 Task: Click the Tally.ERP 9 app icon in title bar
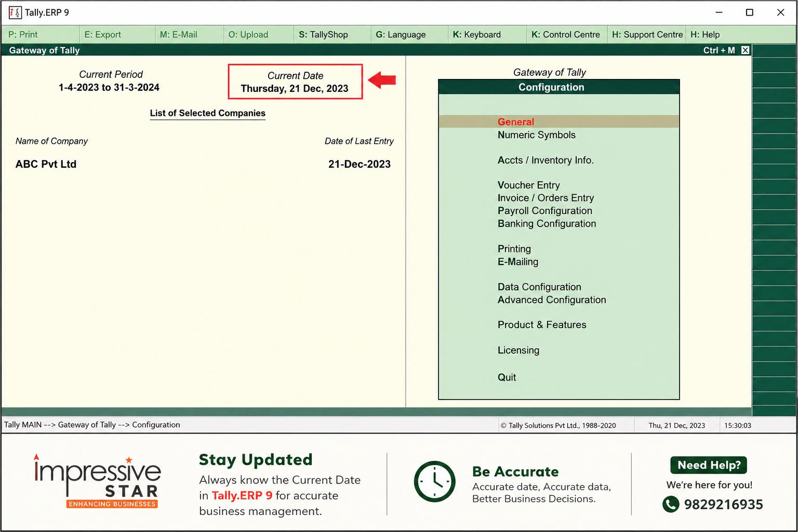[15, 12]
